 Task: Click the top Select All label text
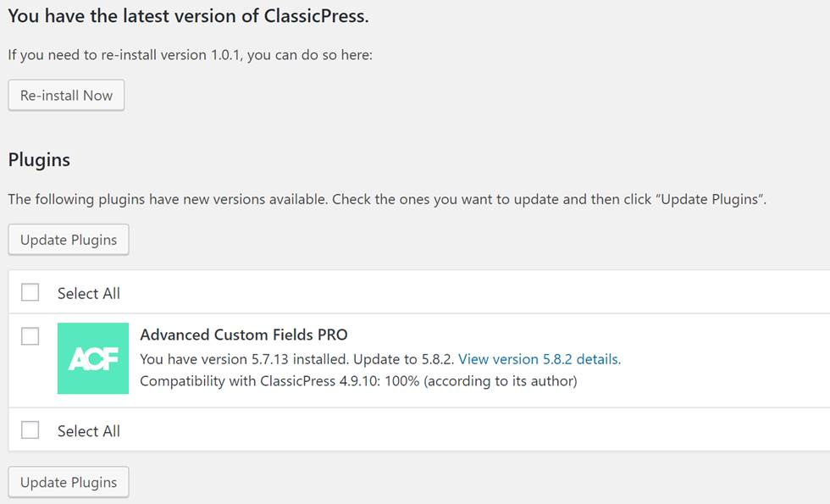point(88,292)
